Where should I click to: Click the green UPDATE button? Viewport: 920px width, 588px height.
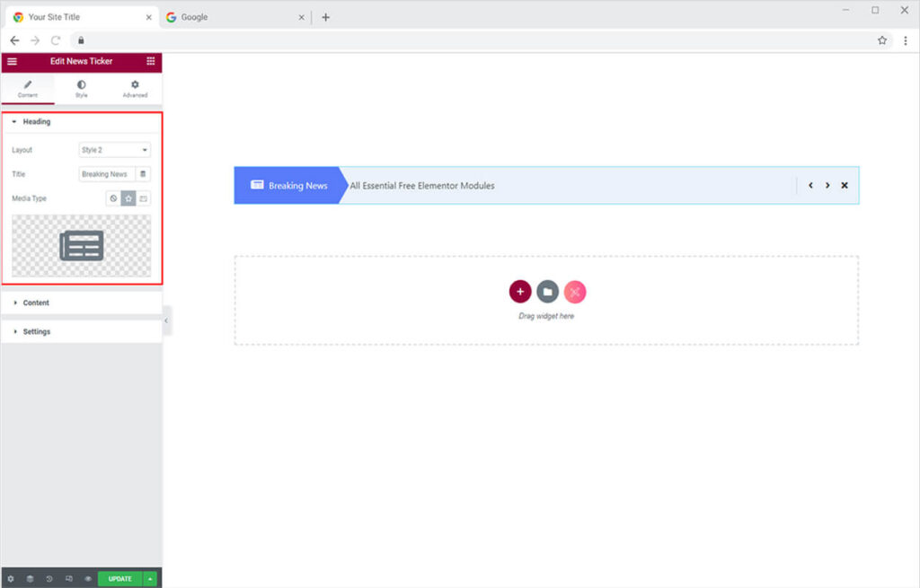point(119,579)
